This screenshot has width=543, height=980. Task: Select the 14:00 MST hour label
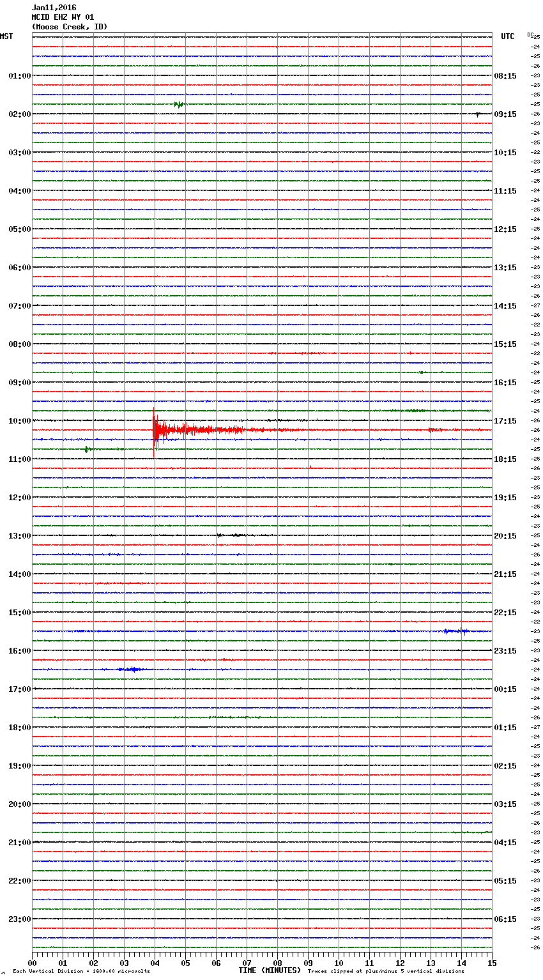pos(20,574)
